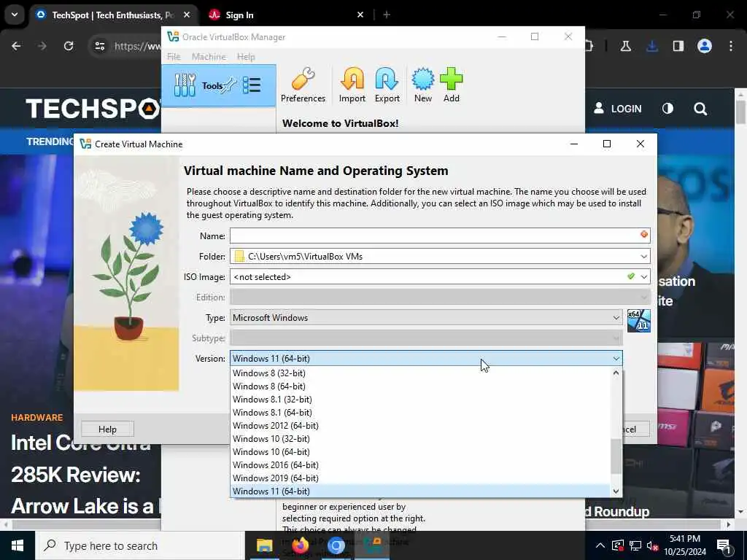
Task: Open the File menu in VirtualBox Manager
Action: tap(174, 56)
